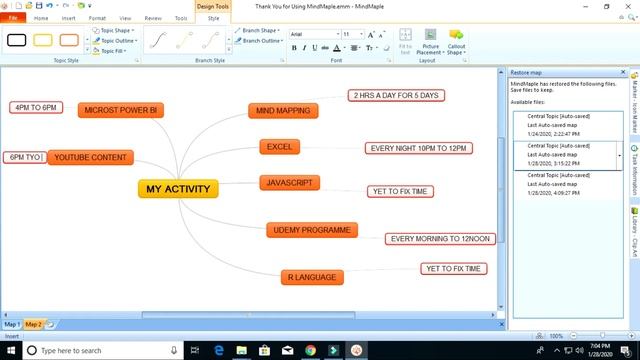Apply the black outline topic style
The image size is (640, 360).
click(17, 40)
